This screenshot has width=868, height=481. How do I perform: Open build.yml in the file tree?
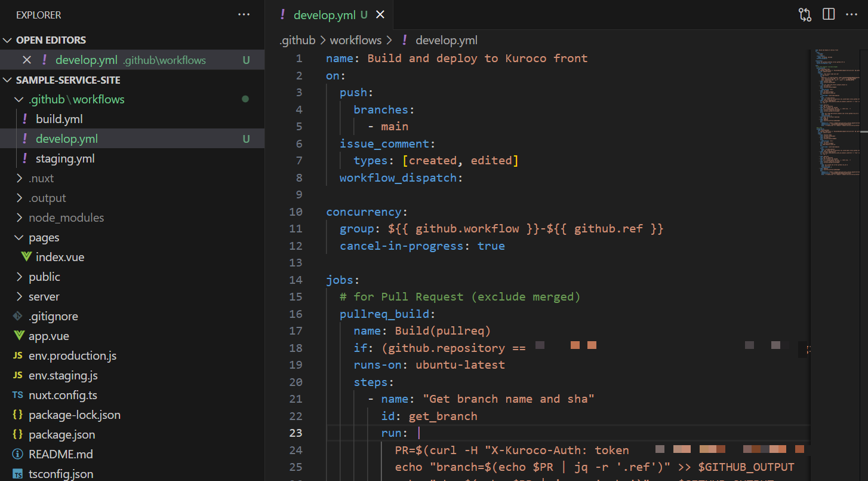pyautogui.click(x=59, y=119)
